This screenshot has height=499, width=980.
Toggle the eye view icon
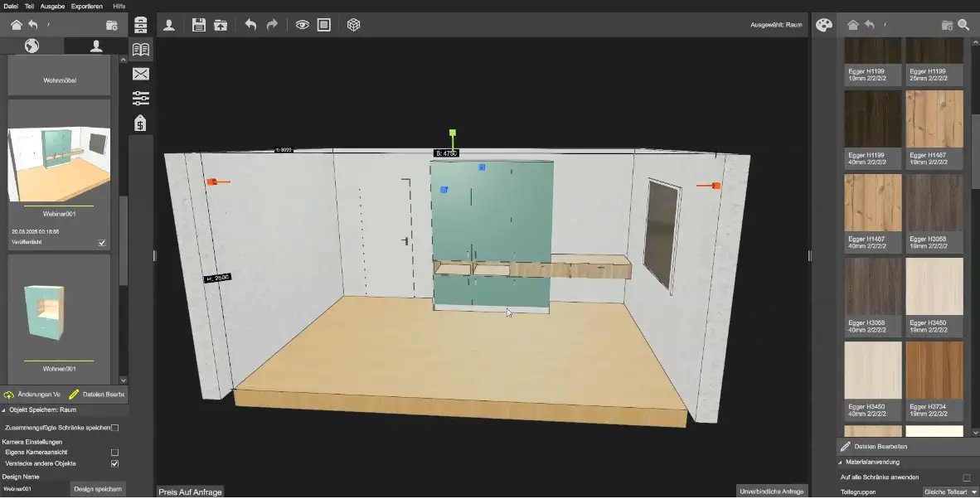pos(302,25)
